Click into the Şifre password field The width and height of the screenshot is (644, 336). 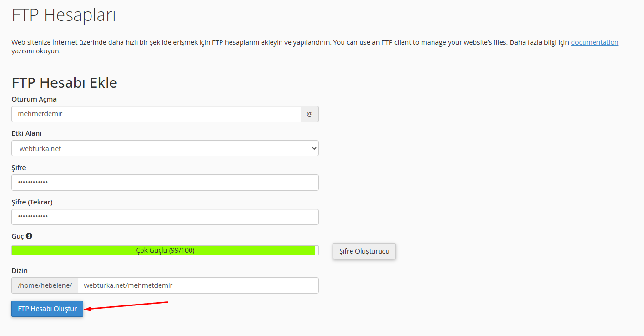(165, 183)
